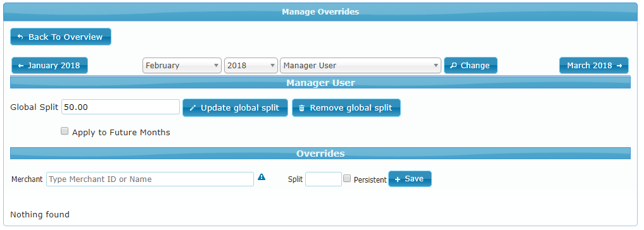Save the new override
Image resolution: width=644 pixels, height=230 pixels.
tap(410, 179)
